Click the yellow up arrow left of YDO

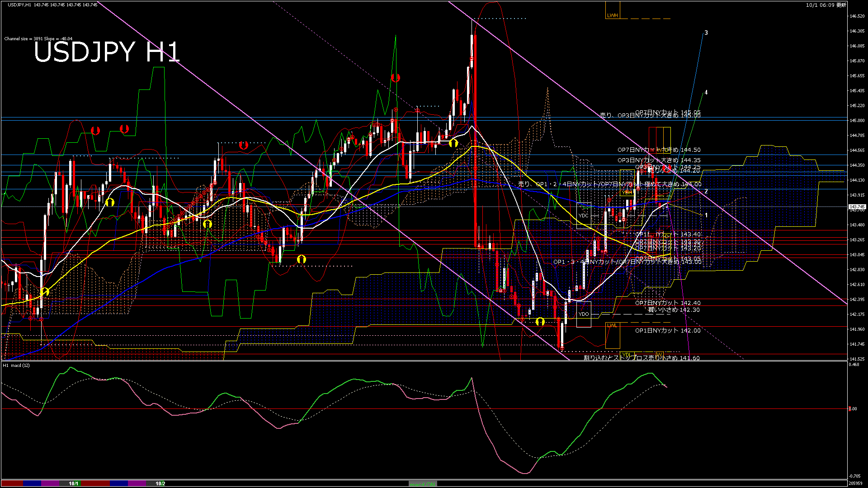pos(540,322)
